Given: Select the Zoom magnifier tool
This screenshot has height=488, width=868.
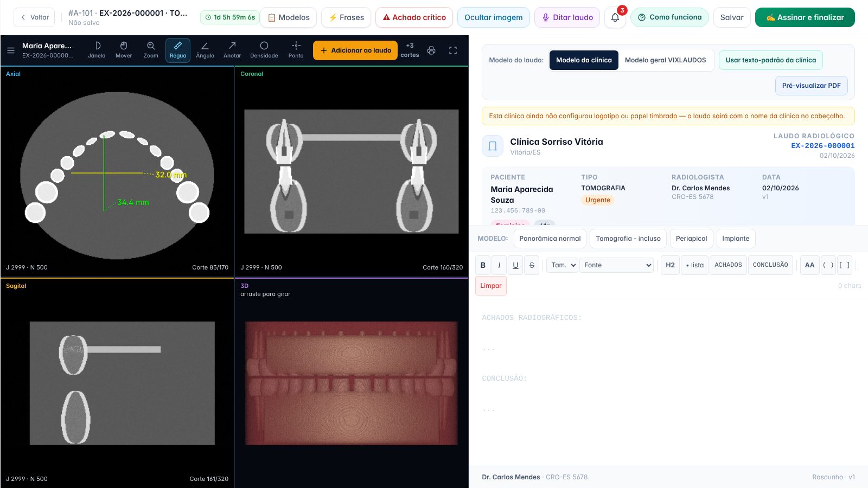Looking at the screenshot, I should 151,50.
